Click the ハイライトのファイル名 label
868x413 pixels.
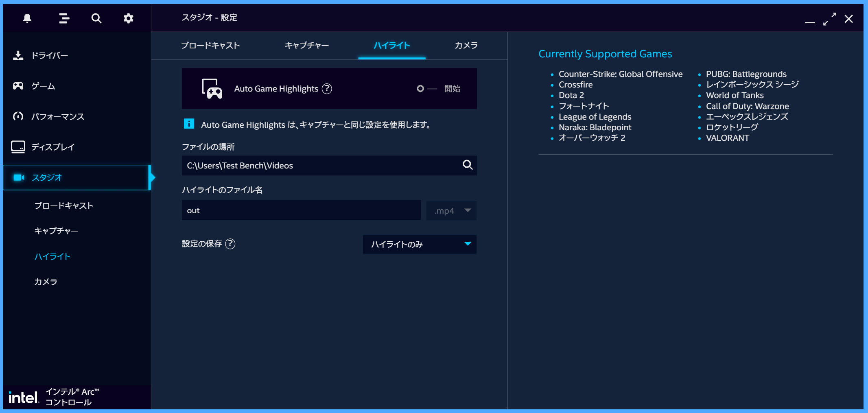(222, 190)
